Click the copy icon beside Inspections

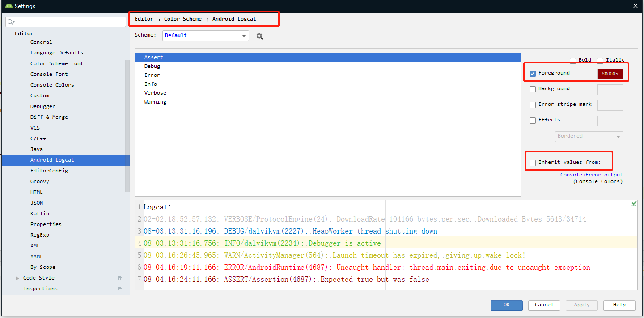click(x=120, y=289)
